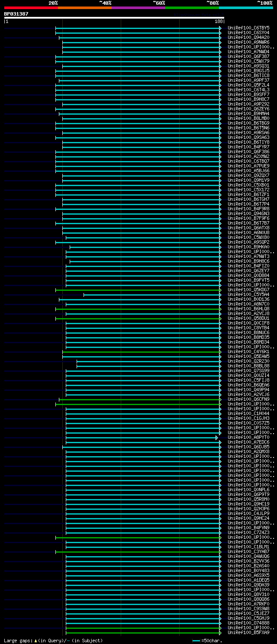This screenshot has height=644, width=277.
Task: Select the UniRef100_C5WX79 label
Action: point(248,61)
